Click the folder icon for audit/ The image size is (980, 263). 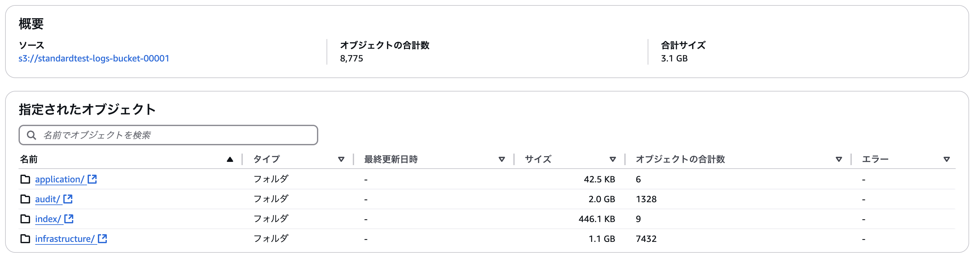pyautogui.click(x=25, y=199)
